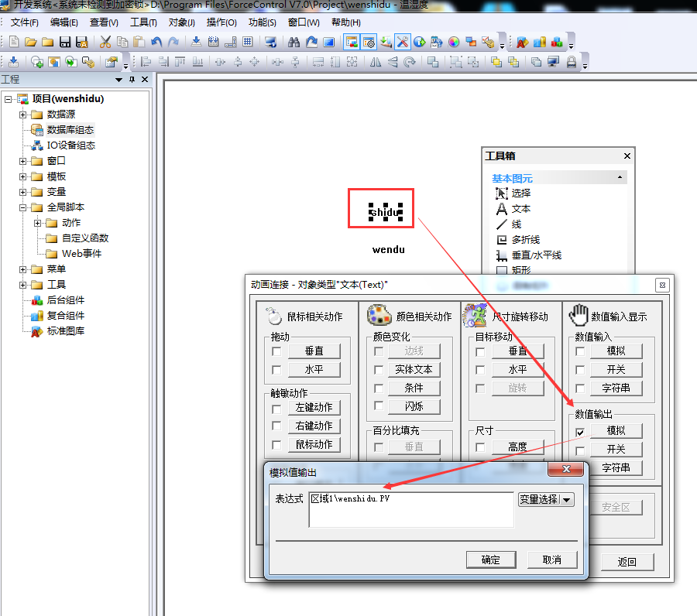The width and height of the screenshot is (697, 616).
Task: Expand the 模板 tree node
Action: tap(22, 176)
